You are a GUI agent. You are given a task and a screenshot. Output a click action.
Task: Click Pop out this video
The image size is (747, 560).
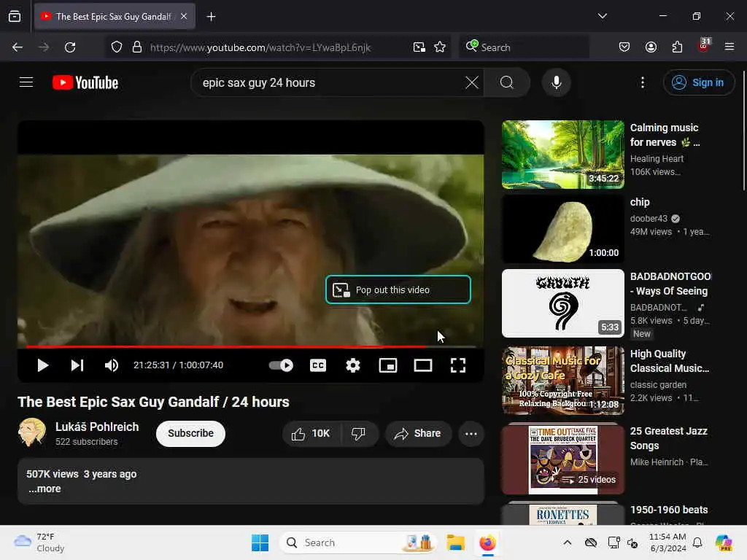pos(398,289)
